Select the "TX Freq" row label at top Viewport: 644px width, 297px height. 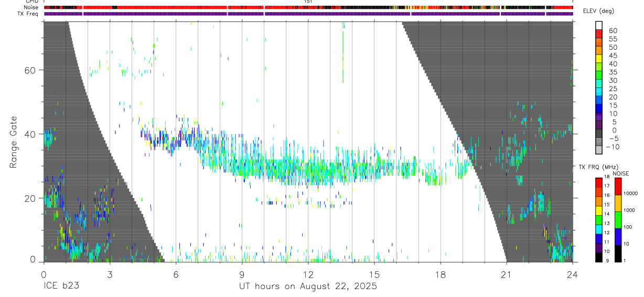point(28,14)
